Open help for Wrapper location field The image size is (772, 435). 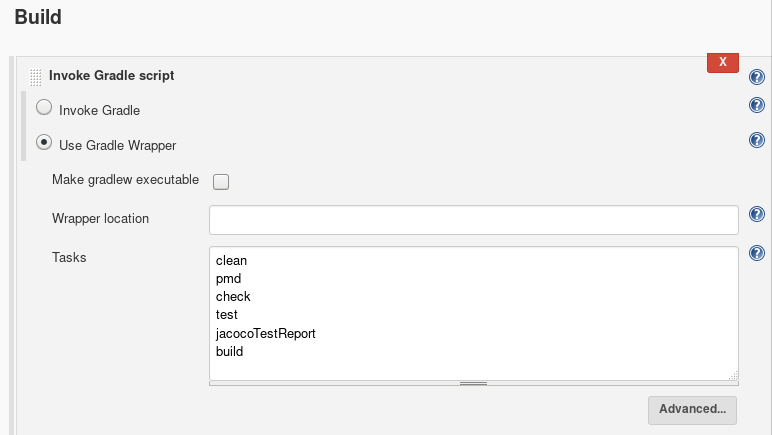tap(757, 214)
